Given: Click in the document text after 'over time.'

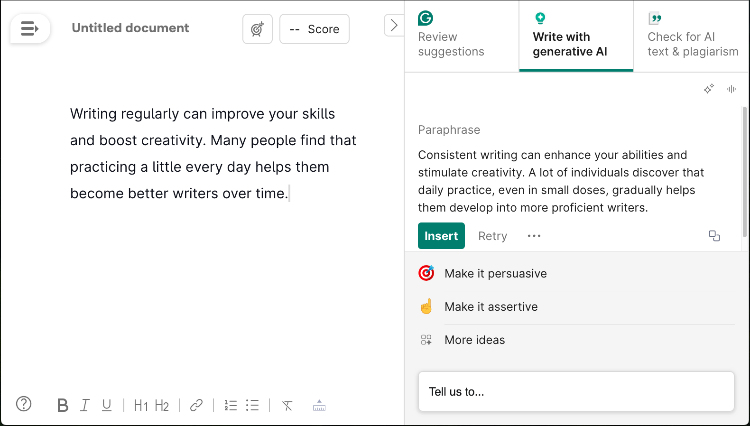Looking at the screenshot, I should (x=290, y=194).
